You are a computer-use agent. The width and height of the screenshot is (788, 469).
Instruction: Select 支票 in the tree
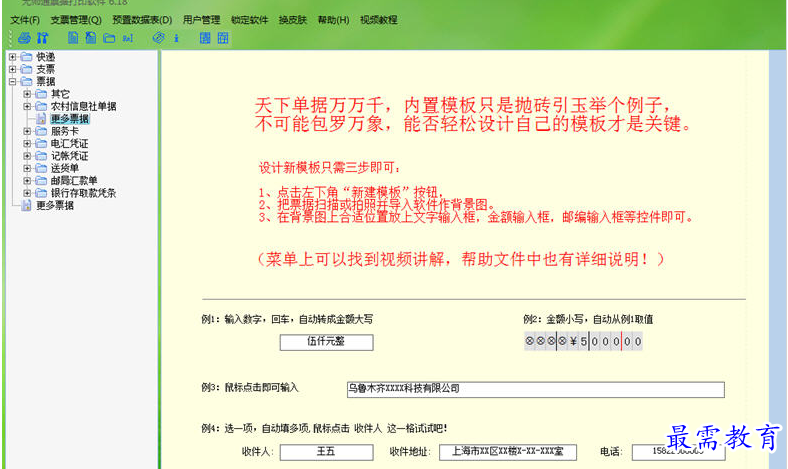coord(45,69)
